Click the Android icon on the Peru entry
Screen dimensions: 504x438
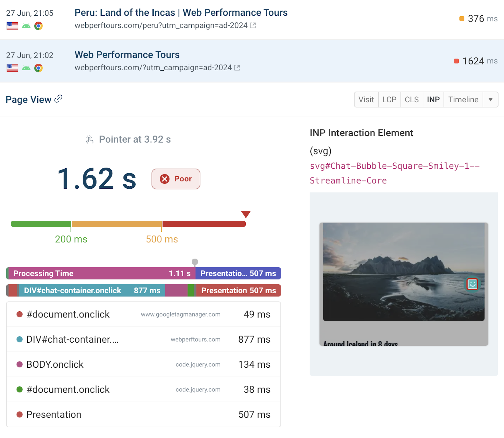click(x=26, y=26)
